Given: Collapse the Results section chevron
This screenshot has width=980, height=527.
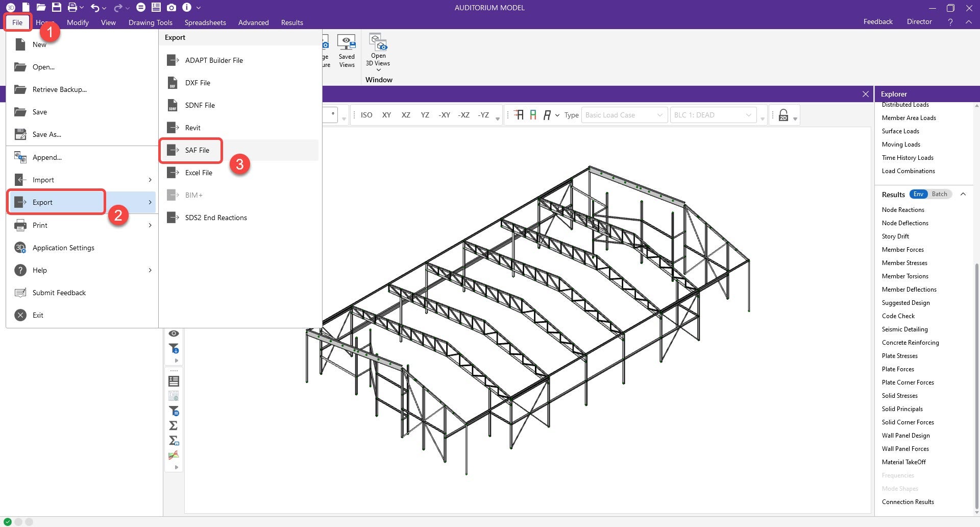Looking at the screenshot, I should pyautogui.click(x=964, y=194).
